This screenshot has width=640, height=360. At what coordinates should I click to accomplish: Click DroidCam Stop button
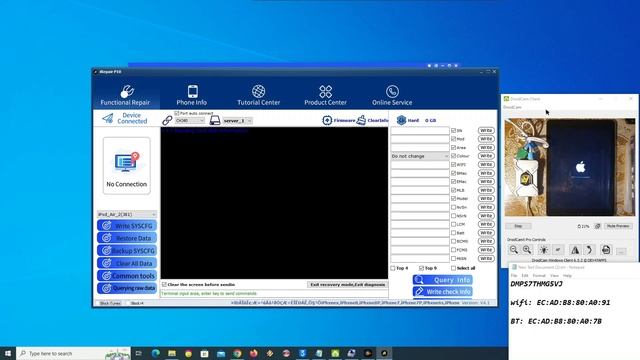518,226
